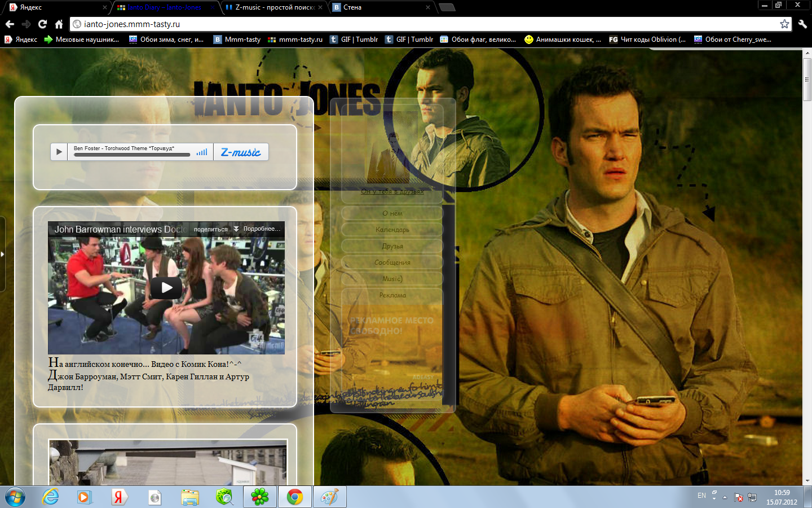Bookmark this page with the star icon
This screenshot has width=812, height=508.
[x=784, y=24]
